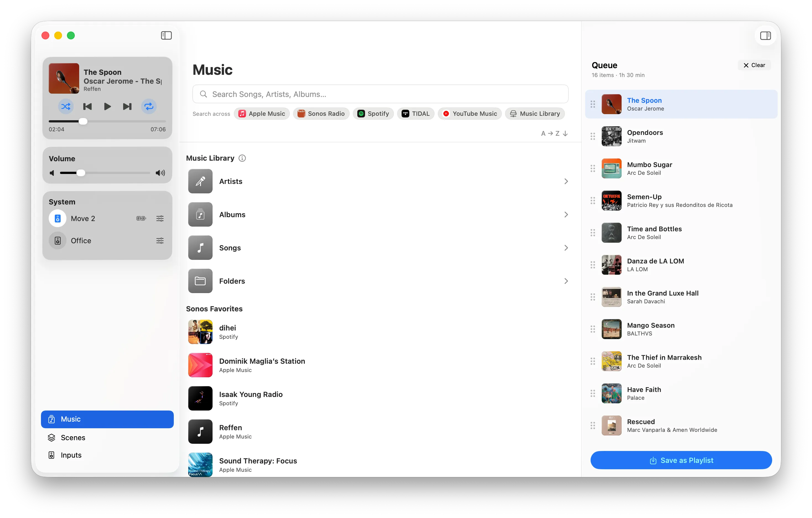Grab drag handle for The Spoon

point(593,104)
